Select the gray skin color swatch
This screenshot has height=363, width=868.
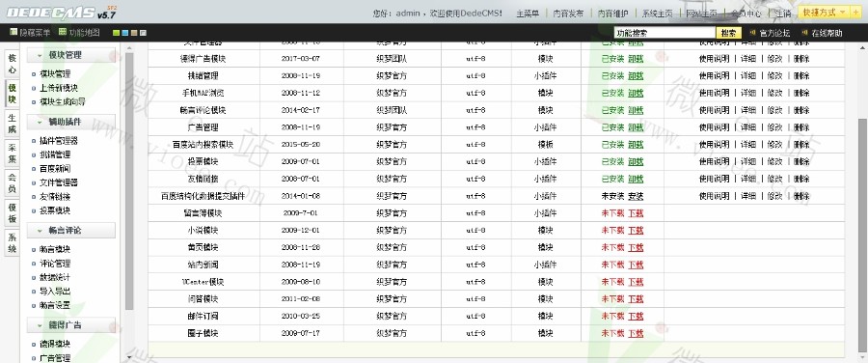143,33
